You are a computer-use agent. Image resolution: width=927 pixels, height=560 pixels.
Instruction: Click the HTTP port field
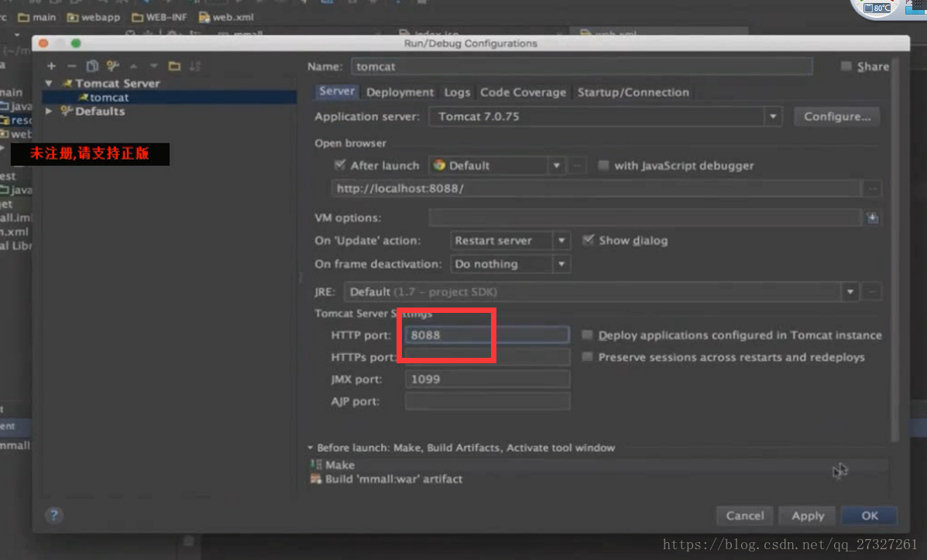point(487,335)
